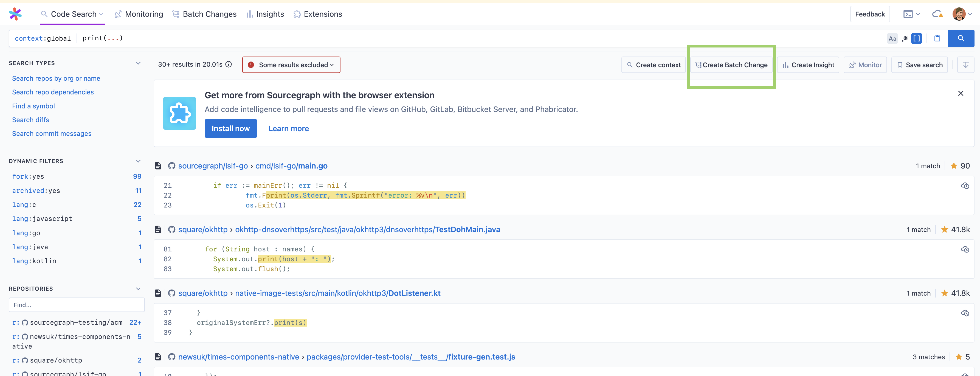Toggle structural search brackets button
The width and height of the screenshot is (980, 376).
coord(916,38)
